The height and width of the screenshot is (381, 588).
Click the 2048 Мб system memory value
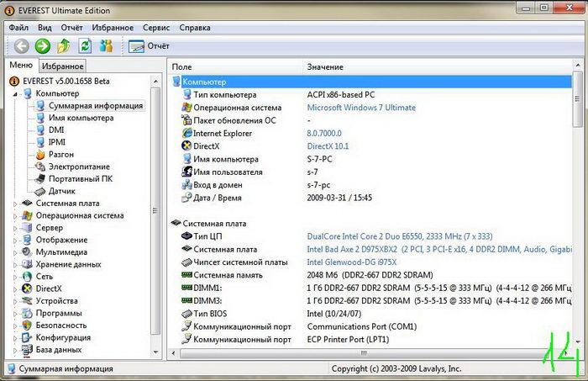pyautogui.click(x=370, y=275)
